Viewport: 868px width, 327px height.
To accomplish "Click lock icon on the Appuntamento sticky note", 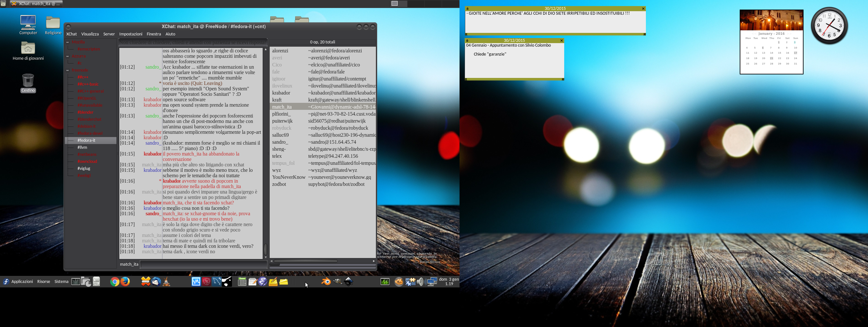I will [x=468, y=41].
